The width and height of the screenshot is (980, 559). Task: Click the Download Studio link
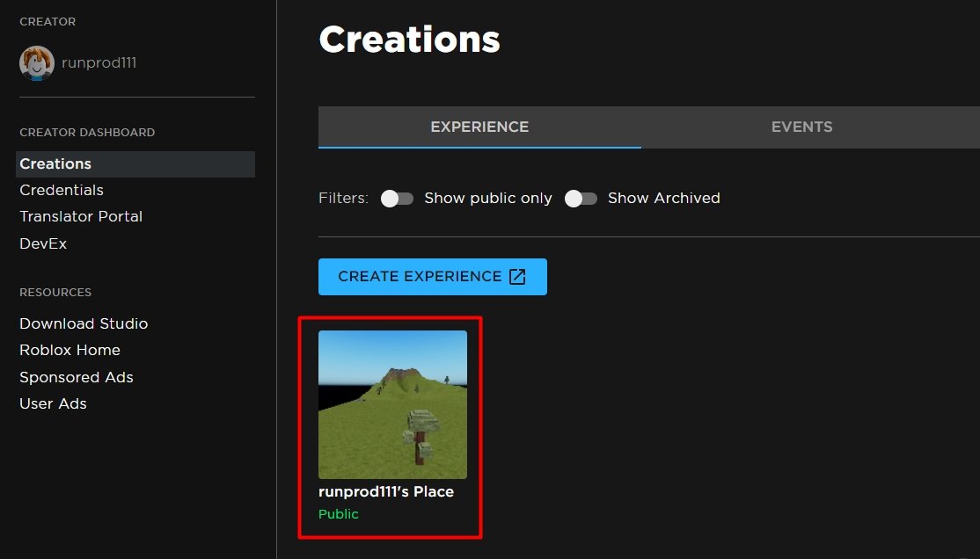[84, 323]
